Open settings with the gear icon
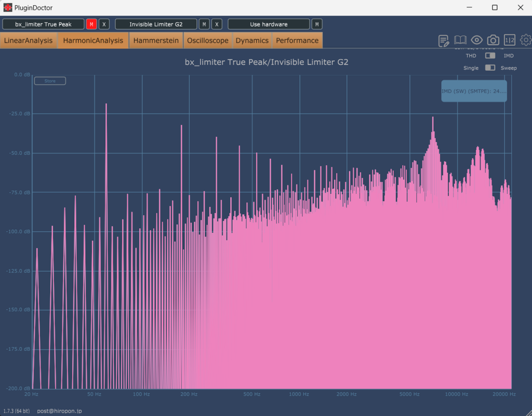Image resolution: width=532 pixels, height=416 pixels. (526, 40)
